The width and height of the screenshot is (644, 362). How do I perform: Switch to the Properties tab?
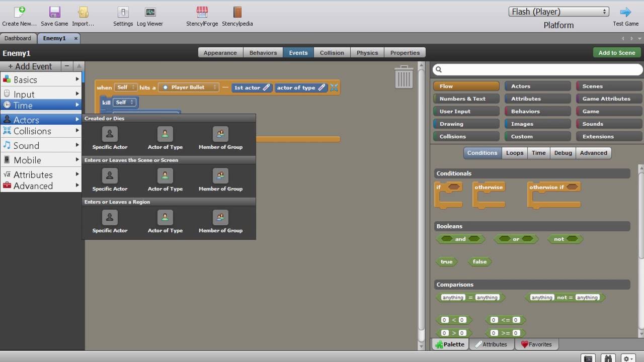point(405,53)
